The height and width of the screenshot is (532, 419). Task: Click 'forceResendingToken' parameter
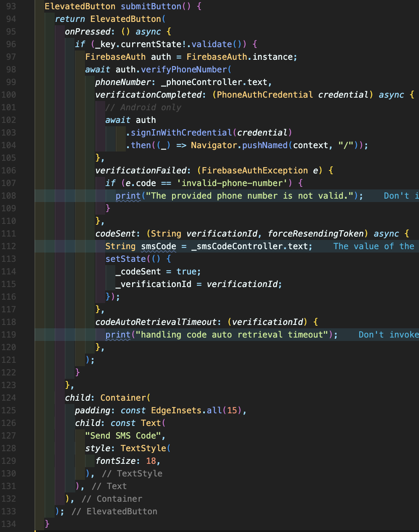(x=316, y=234)
